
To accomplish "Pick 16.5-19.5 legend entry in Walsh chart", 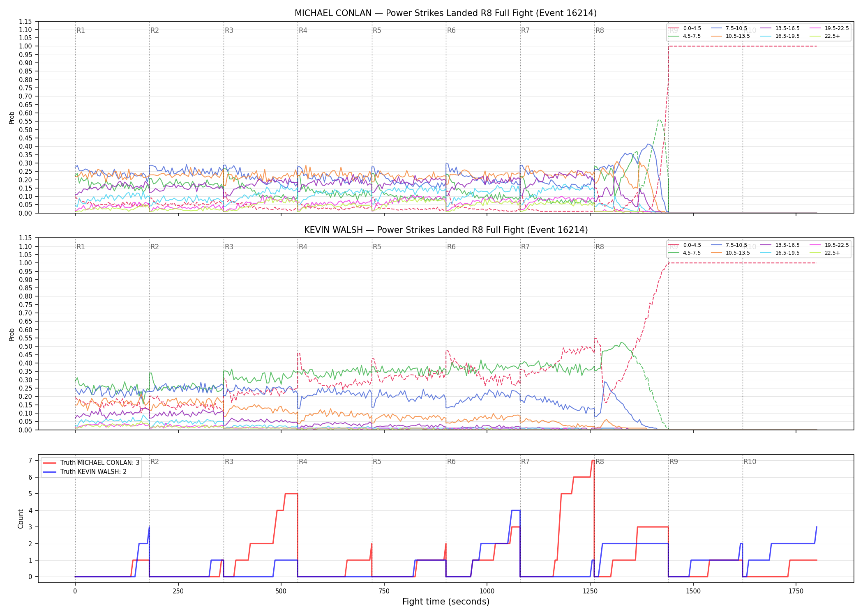I will click(x=780, y=253).
